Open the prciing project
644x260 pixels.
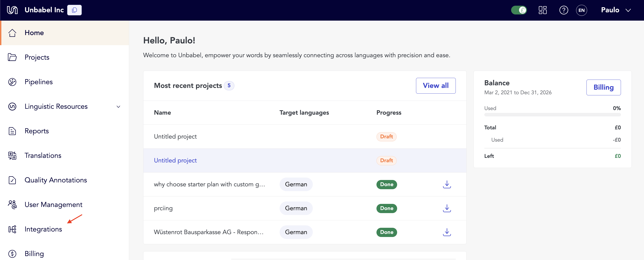point(163,208)
